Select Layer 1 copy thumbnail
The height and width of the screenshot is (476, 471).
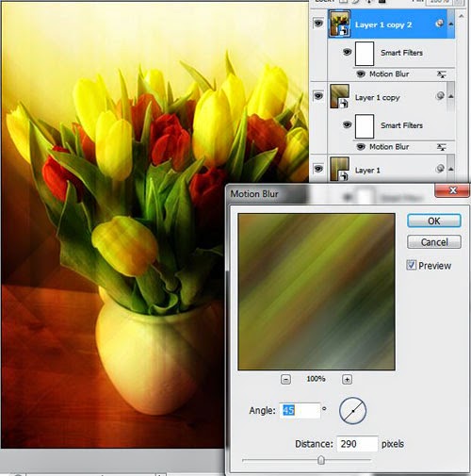[x=339, y=96]
